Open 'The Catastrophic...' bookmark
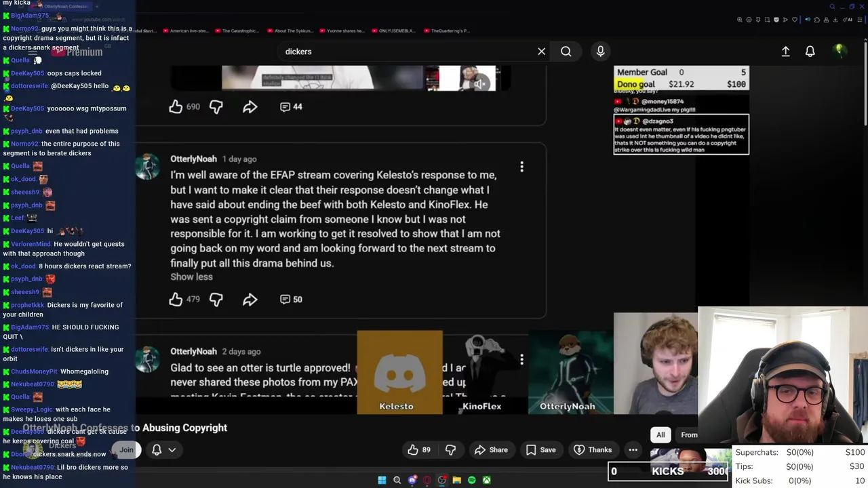 pos(237,30)
